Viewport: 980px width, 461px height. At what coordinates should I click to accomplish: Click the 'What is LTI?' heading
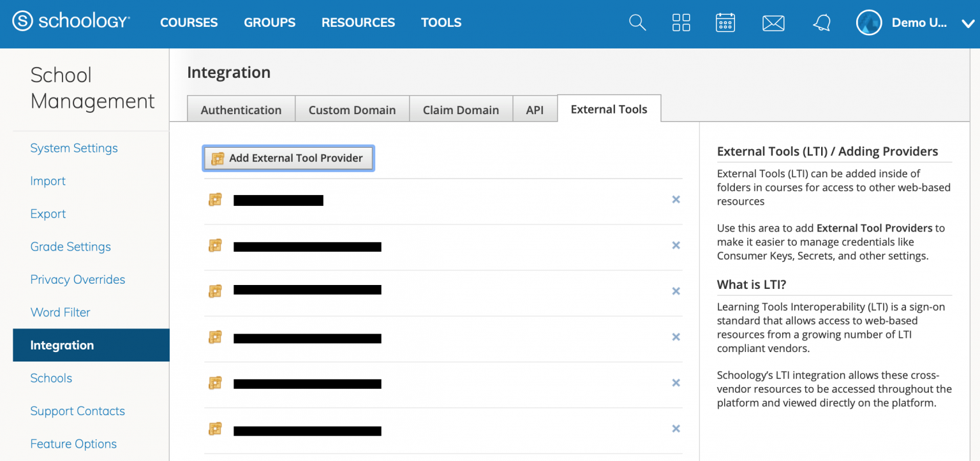[752, 284]
